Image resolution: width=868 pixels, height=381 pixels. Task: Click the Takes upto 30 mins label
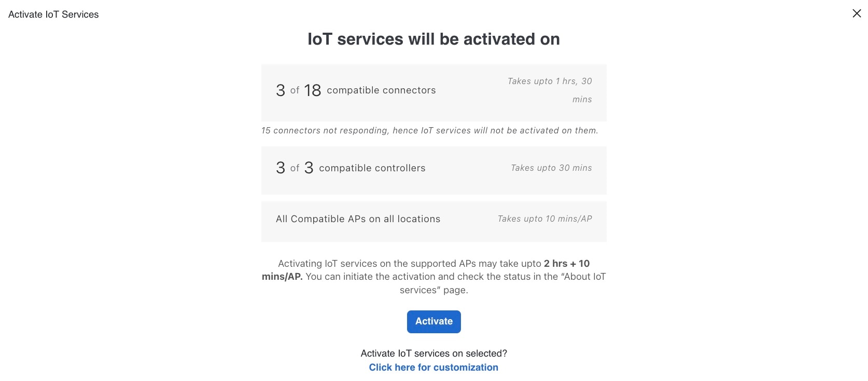point(551,168)
